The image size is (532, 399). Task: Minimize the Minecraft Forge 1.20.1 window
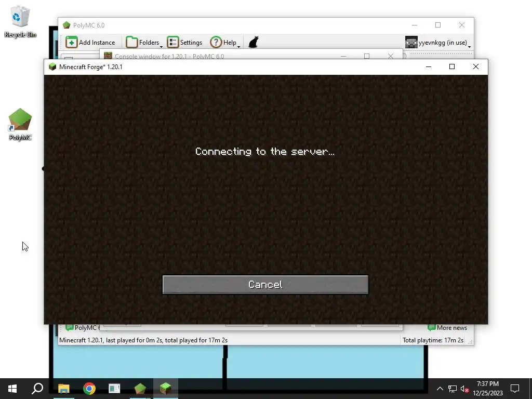[429, 66]
